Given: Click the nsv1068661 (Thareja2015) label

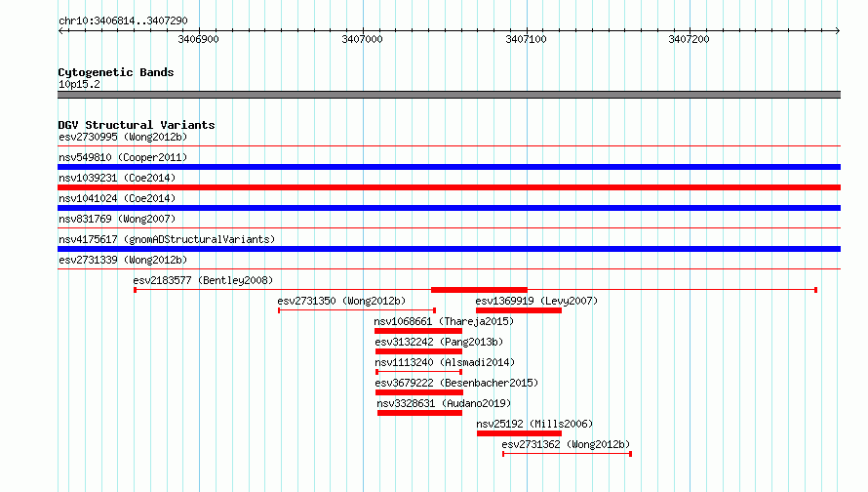Looking at the screenshot, I should [444, 321].
